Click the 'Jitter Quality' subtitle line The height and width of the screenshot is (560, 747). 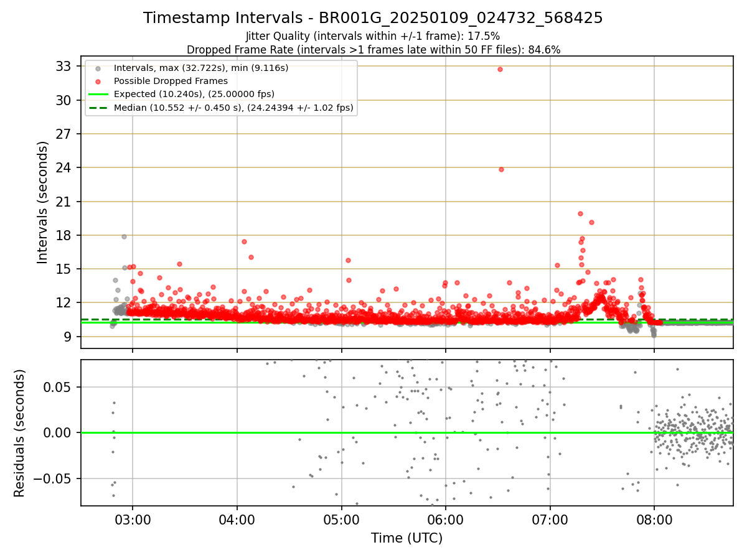click(373, 37)
